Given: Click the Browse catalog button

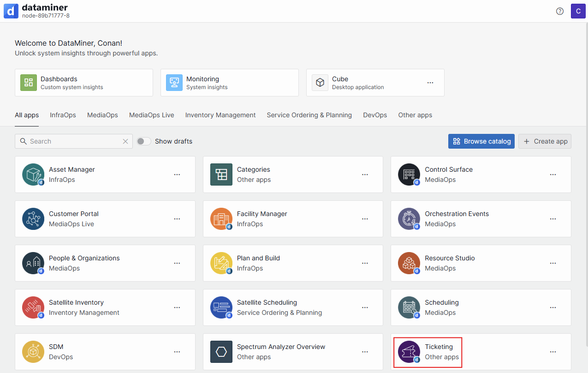Looking at the screenshot, I should click(481, 141).
